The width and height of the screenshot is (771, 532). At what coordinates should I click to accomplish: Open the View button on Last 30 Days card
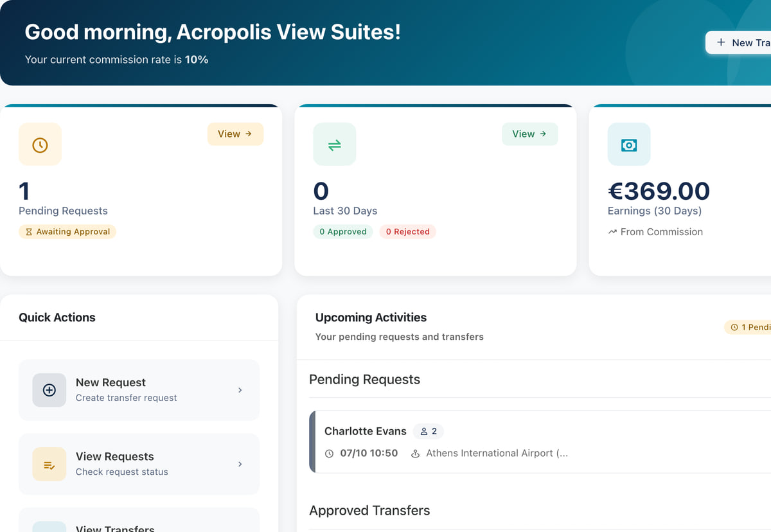tap(529, 134)
